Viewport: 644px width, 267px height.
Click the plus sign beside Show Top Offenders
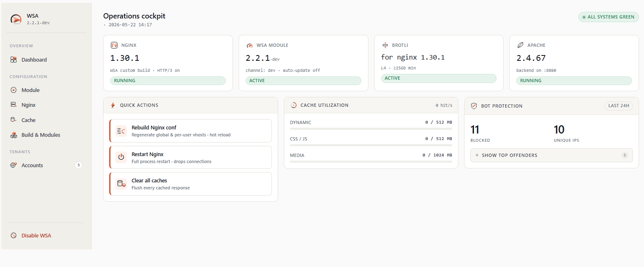(x=477, y=155)
